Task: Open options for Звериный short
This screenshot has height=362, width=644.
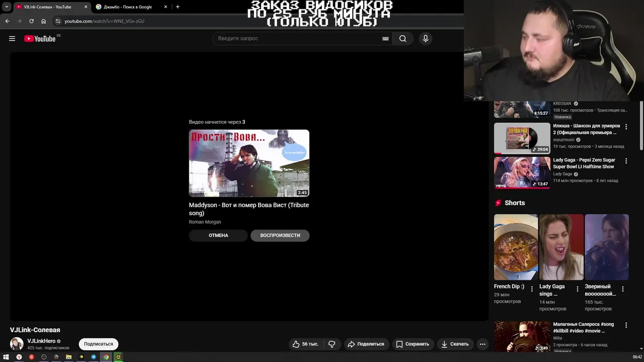Action: coord(623,289)
